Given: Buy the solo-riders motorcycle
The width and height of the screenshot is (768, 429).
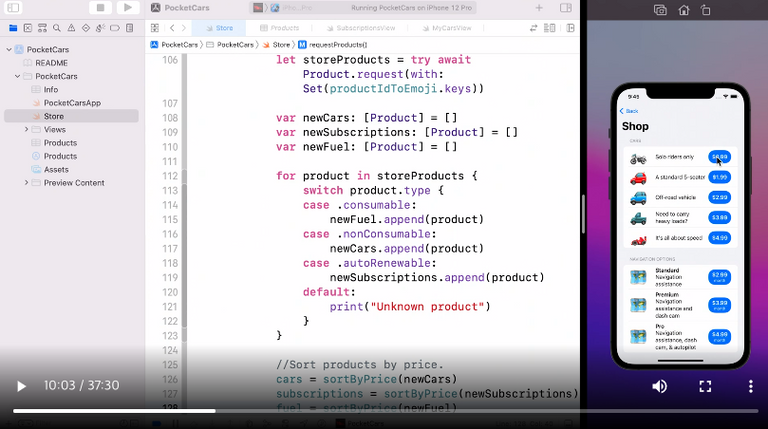Looking at the screenshot, I should click(719, 157).
